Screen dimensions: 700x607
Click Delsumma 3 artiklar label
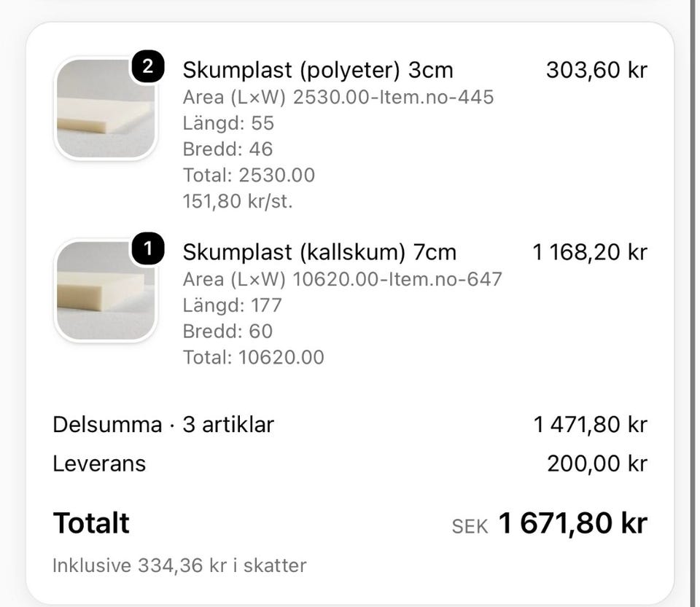click(163, 425)
